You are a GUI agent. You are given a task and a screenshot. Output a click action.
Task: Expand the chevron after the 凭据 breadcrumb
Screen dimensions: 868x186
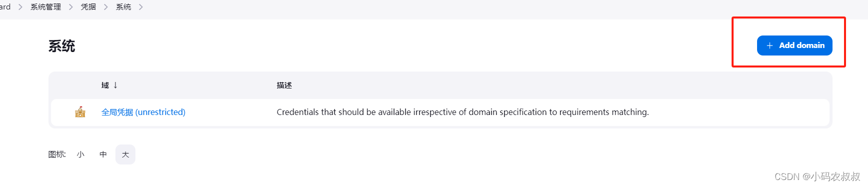pos(106,7)
